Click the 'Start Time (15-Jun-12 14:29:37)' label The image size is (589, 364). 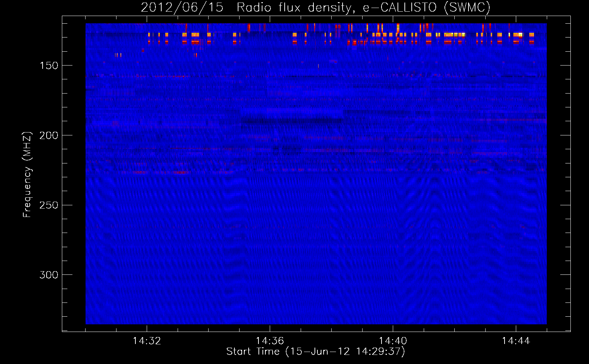(x=316, y=352)
